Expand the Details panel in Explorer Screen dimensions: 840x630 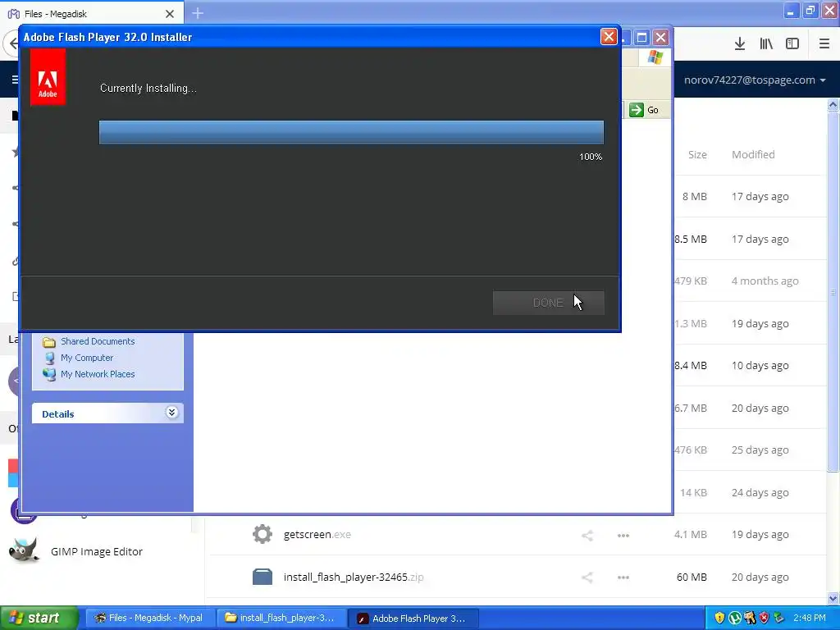coord(171,413)
